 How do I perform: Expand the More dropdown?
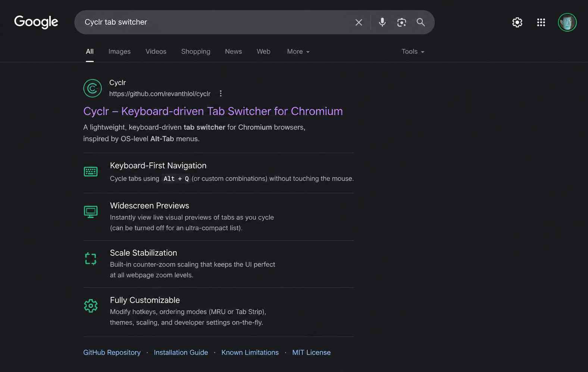tap(298, 51)
